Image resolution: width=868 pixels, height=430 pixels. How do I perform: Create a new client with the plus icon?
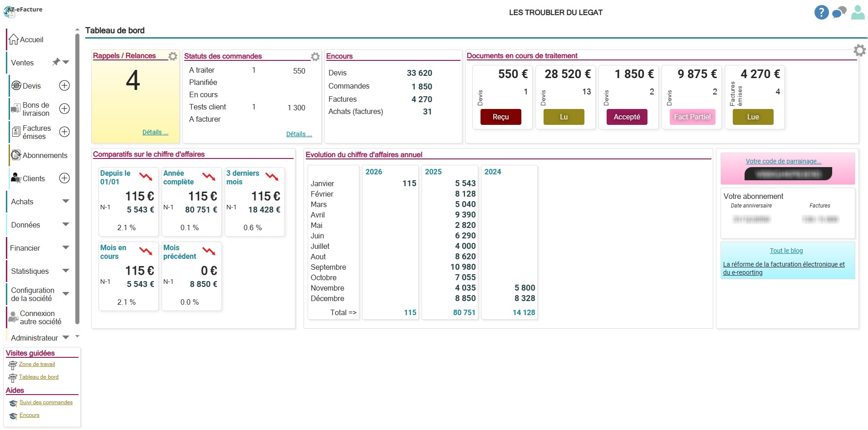64,178
